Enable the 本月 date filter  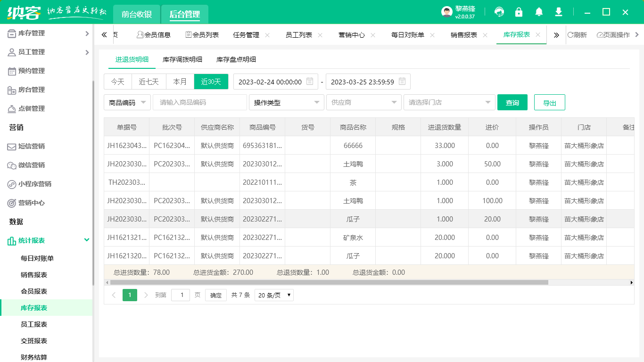coord(180,81)
